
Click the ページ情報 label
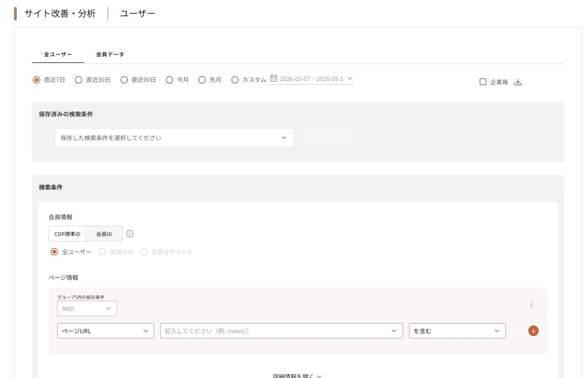pos(63,277)
